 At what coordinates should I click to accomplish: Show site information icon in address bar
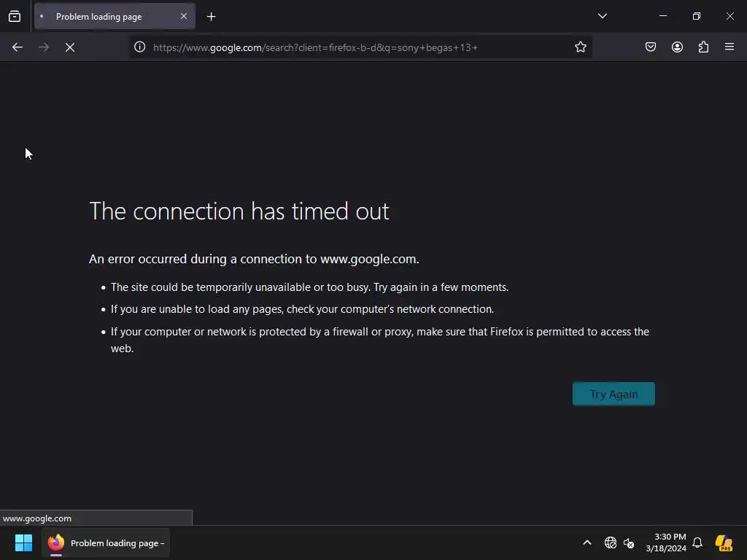tap(139, 47)
